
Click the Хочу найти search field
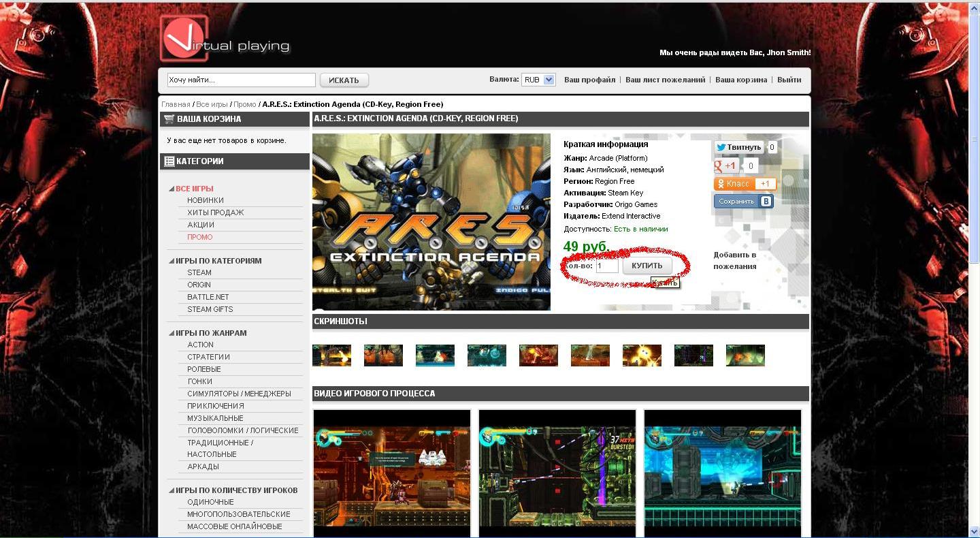coord(241,80)
